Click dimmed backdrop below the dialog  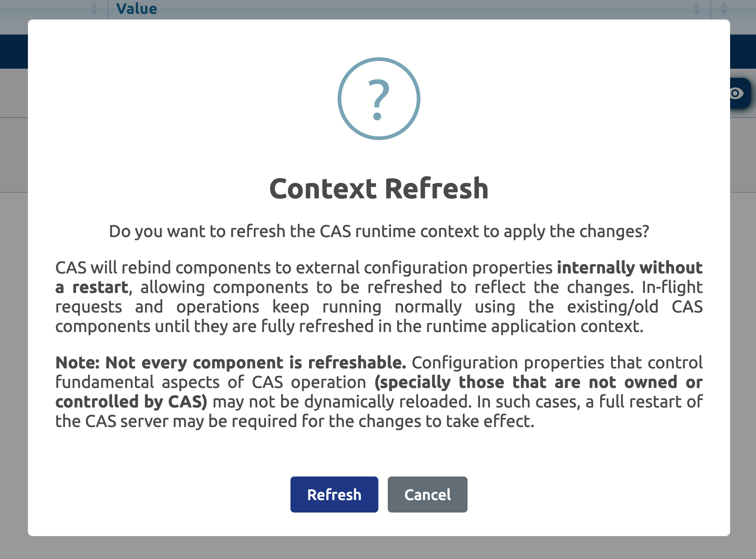coord(379,548)
